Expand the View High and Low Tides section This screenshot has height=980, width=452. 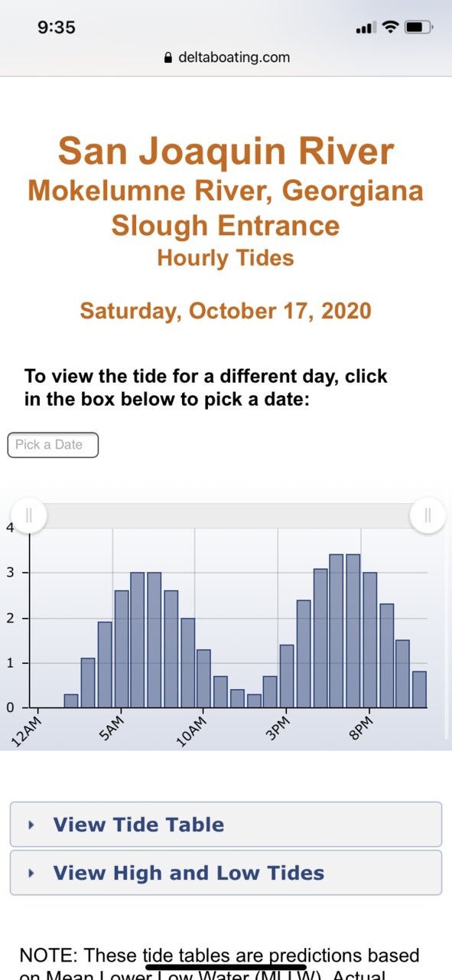[x=226, y=873]
